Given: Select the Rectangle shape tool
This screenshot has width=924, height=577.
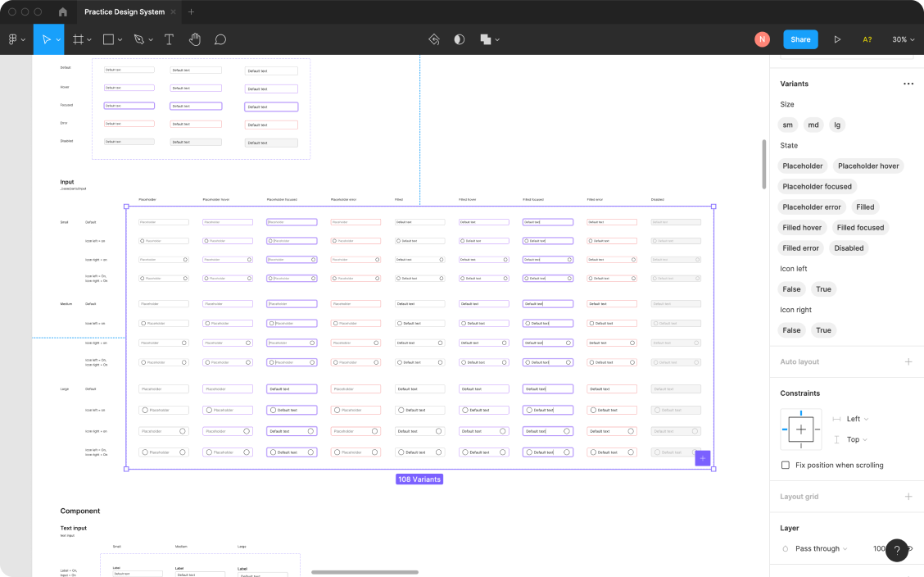Looking at the screenshot, I should pos(109,39).
